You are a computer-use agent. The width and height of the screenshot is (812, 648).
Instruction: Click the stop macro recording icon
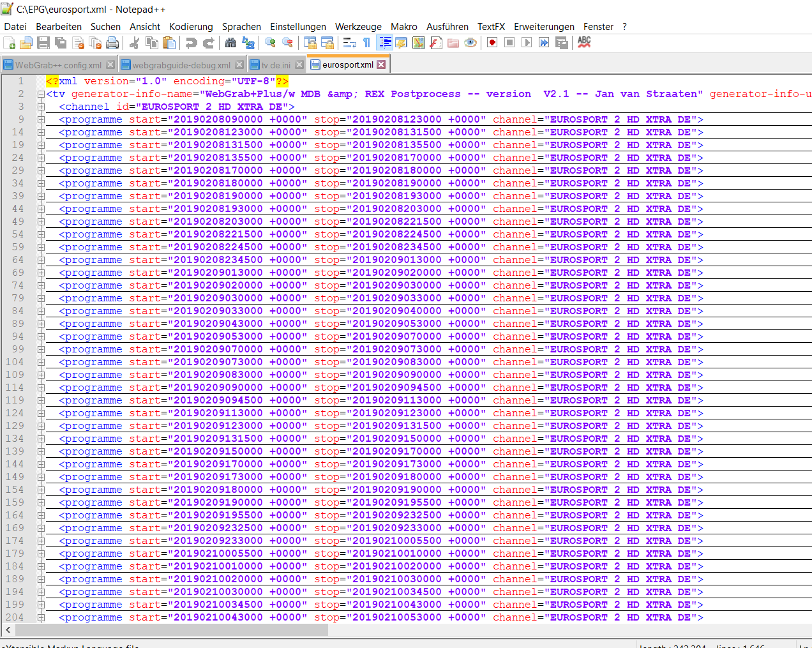pyautogui.click(x=509, y=43)
